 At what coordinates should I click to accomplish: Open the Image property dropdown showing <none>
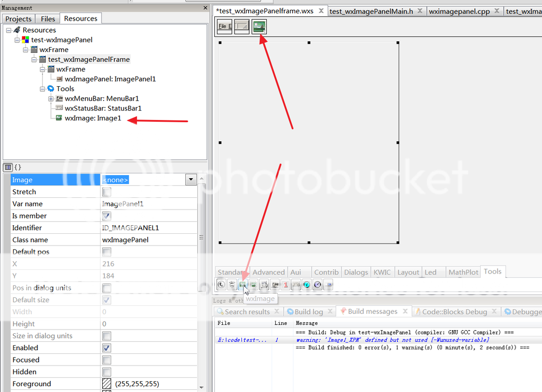[191, 179]
